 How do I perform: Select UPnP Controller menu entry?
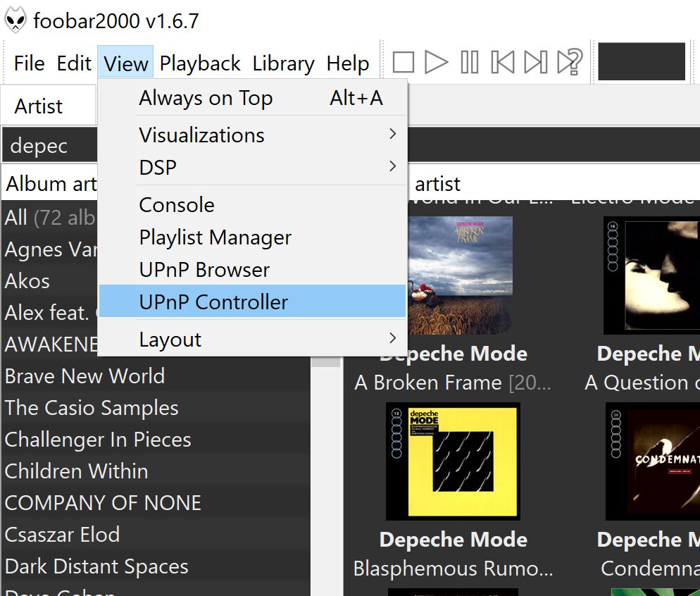[252, 302]
